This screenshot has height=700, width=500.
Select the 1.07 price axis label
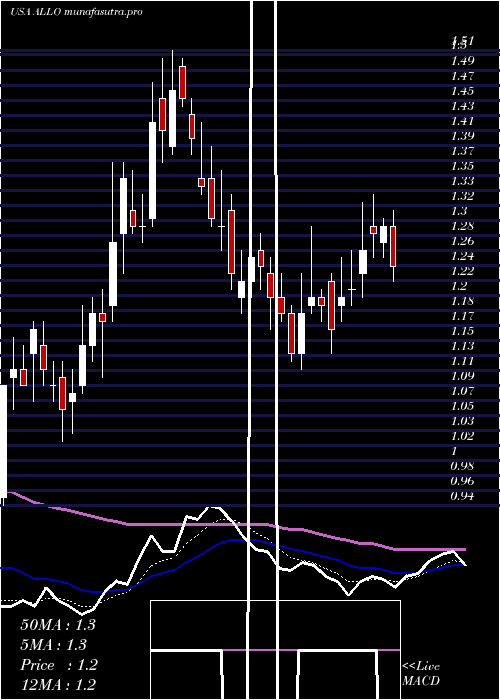(462, 391)
